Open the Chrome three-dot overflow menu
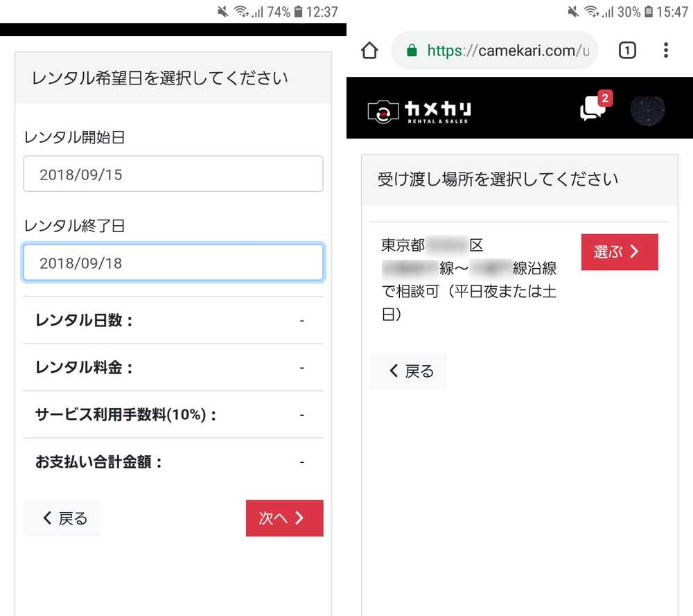 [665, 51]
